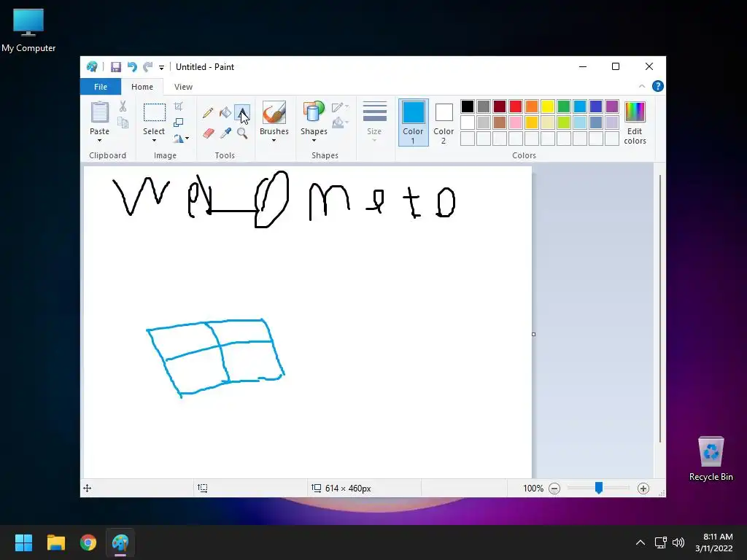Select the Recycle Bin desktop icon
Image resolution: width=747 pixels, height=560 pixels.
tap(711, 459)
